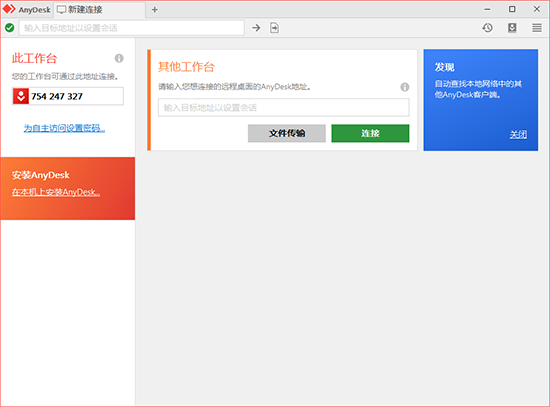
Task: Dismiss the 发现 panel with 关闭
Action: 518,134
